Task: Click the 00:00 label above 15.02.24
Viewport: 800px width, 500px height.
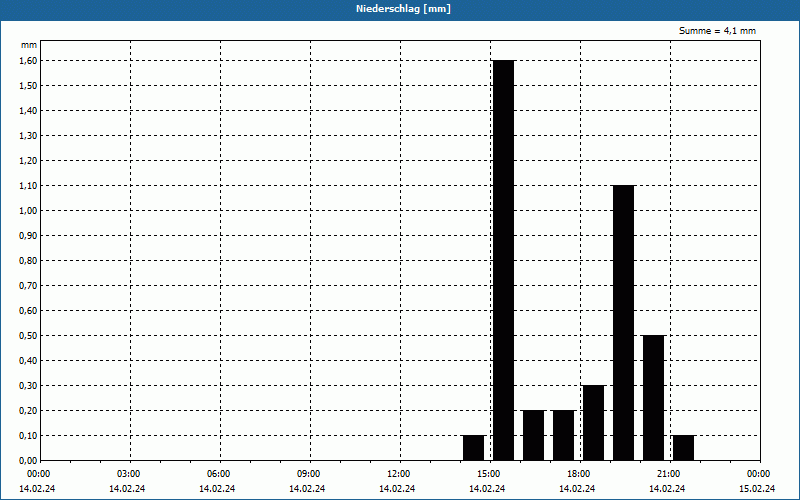Action: click(759, 474)
